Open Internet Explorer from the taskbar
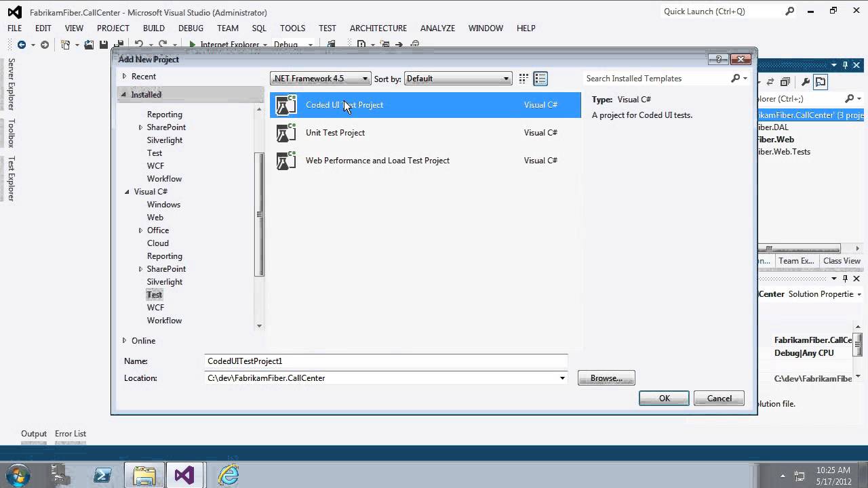The width and height of the screenshot is (868, 488). (229, 475)
